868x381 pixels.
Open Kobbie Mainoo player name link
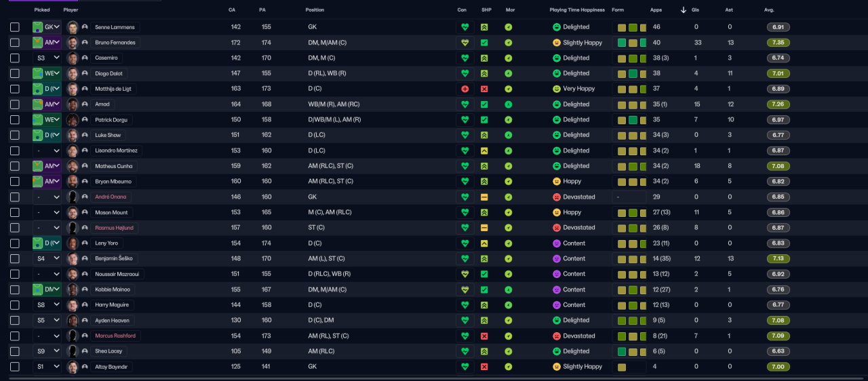click(x=113, y=289)
